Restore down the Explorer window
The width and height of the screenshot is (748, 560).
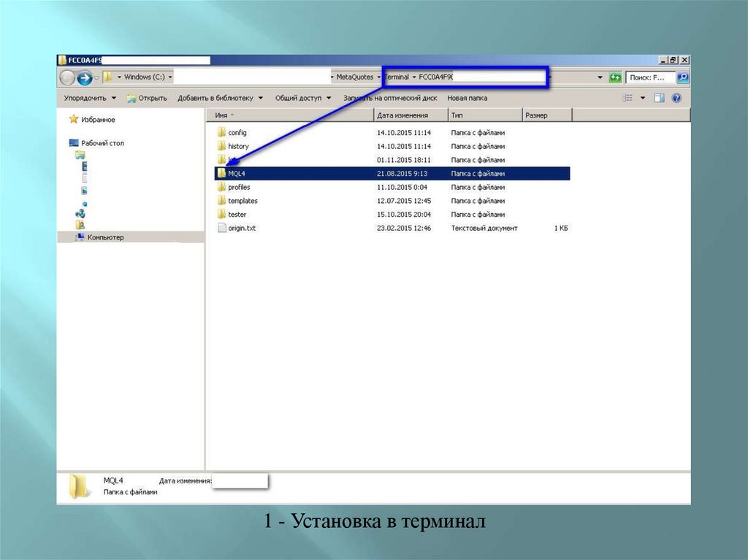click(673, 60)
